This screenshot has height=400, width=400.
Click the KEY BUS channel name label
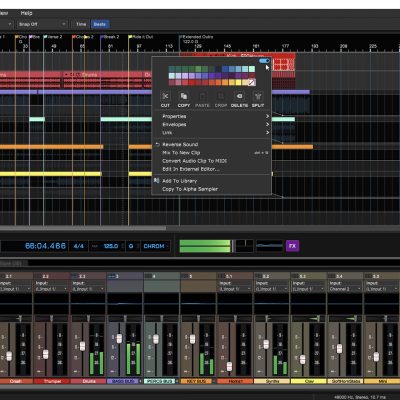[x=197, y=381]
